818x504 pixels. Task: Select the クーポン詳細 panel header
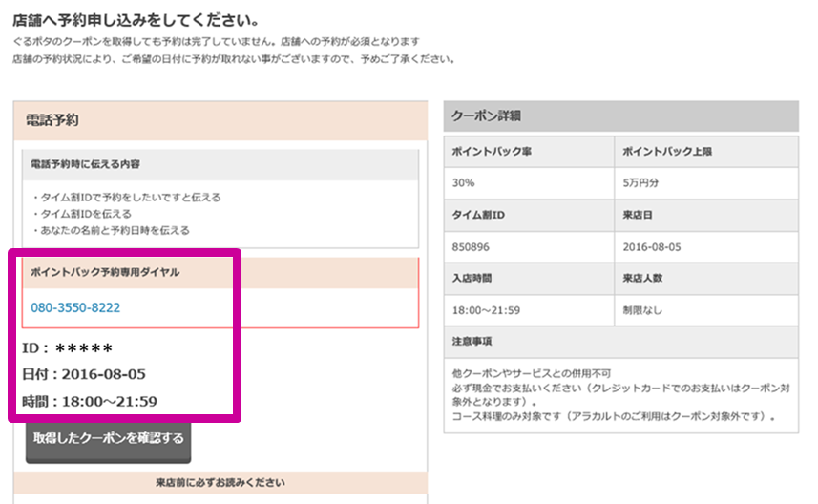[x=620, y=115]
